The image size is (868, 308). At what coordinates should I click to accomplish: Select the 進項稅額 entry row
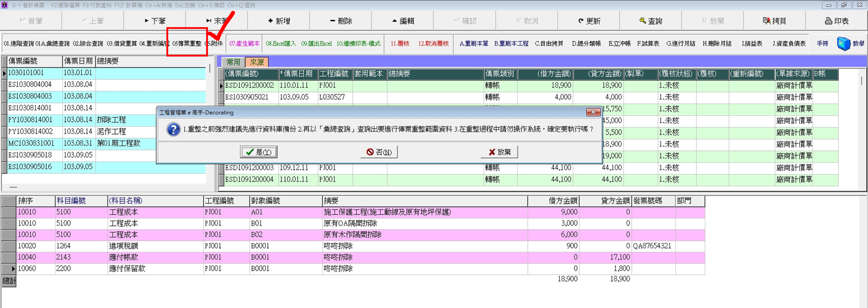click(360, 245)
